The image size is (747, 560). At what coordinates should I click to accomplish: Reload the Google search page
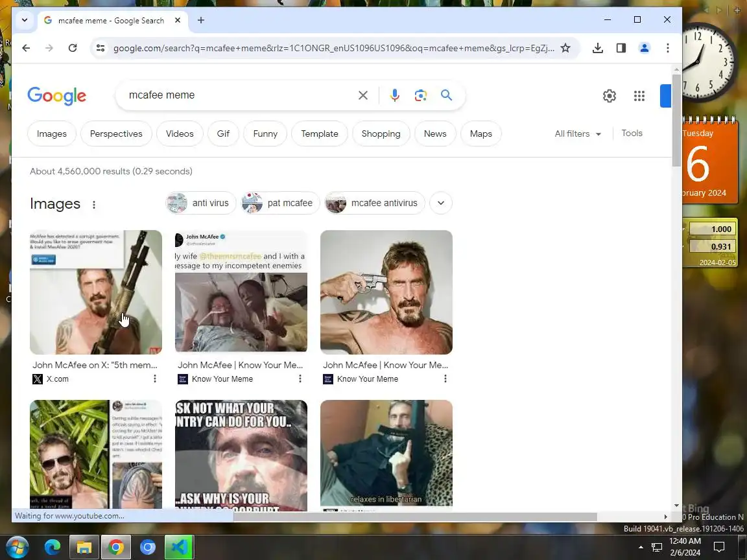73,48
